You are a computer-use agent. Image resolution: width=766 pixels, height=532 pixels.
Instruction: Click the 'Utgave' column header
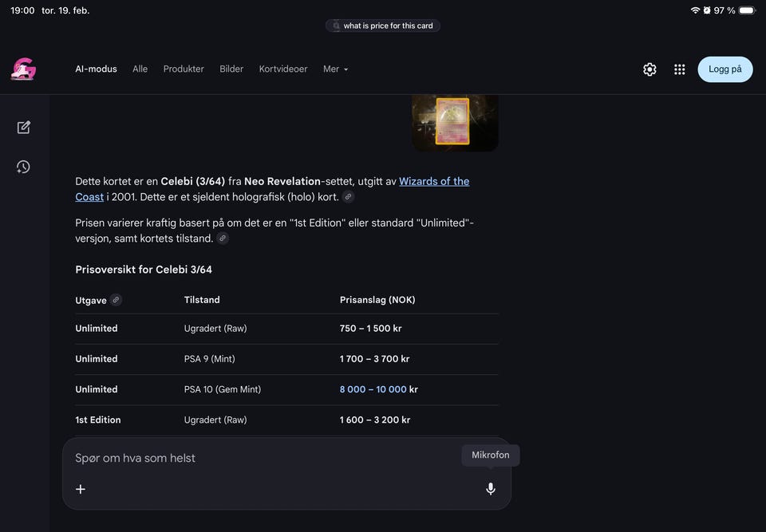pos(91,301)
